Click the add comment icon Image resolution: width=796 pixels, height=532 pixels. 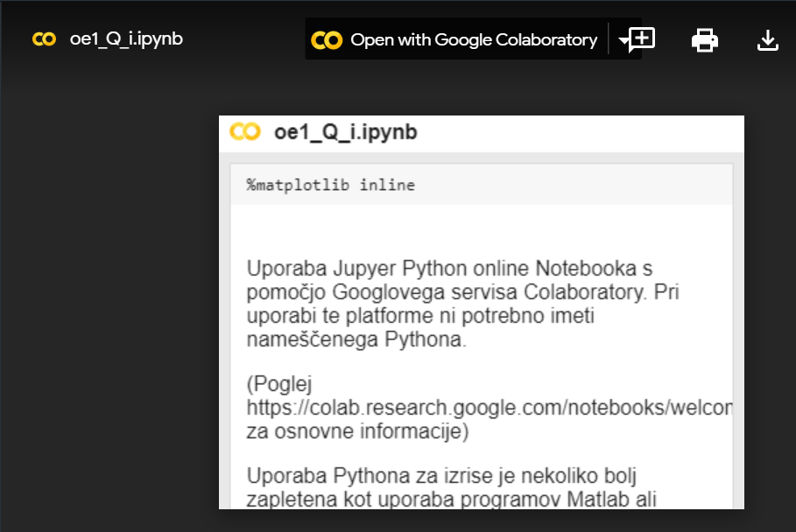642,39
